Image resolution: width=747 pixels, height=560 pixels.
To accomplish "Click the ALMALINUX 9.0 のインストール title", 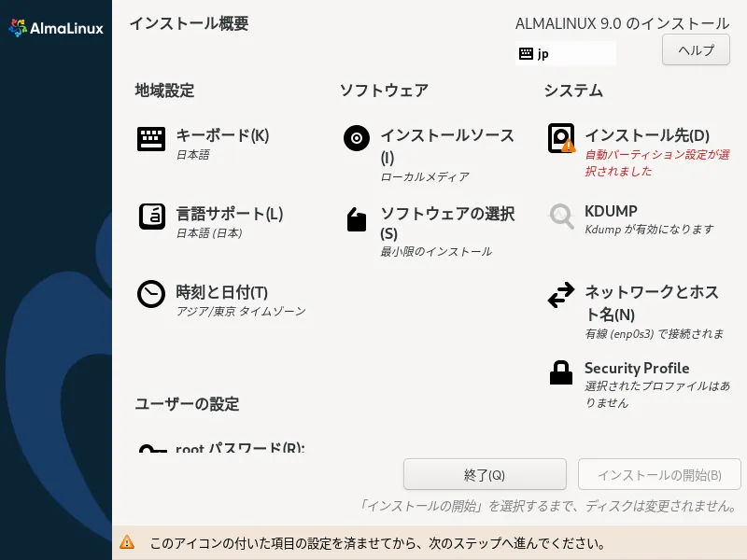I will (622, 24).
